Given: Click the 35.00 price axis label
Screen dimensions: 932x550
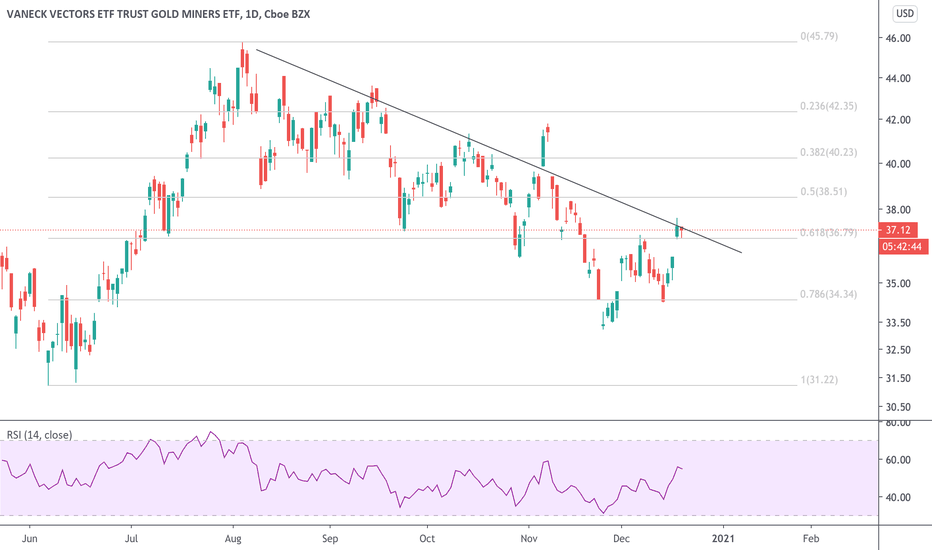Looking at the screenshot, I should (x=898, y=283).
